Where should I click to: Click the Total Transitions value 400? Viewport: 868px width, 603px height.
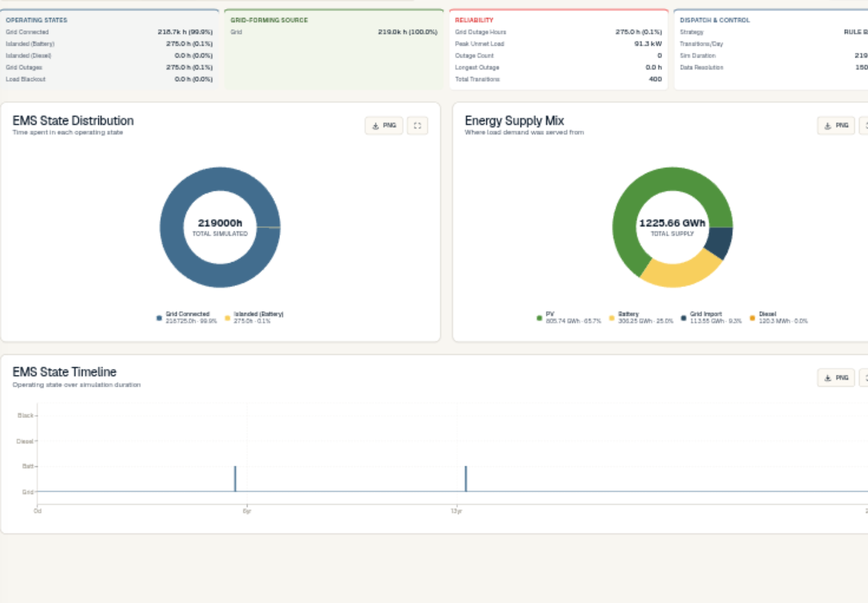[x=656, y=79]
